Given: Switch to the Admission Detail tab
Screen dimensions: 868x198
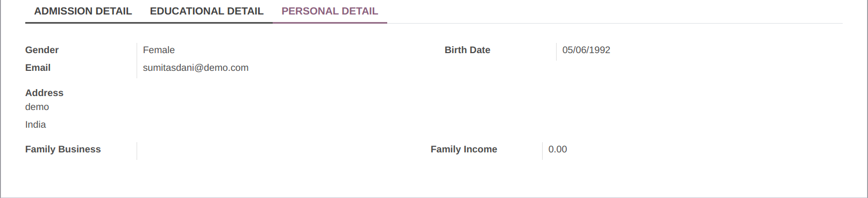Looking at the screenshot, I should click(83, 11).
